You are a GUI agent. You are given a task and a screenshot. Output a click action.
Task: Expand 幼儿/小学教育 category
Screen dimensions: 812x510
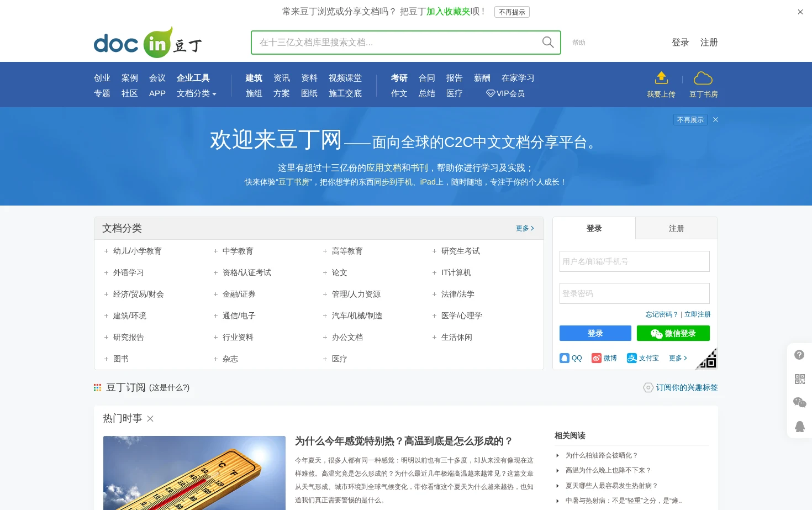tap(106, 251)
